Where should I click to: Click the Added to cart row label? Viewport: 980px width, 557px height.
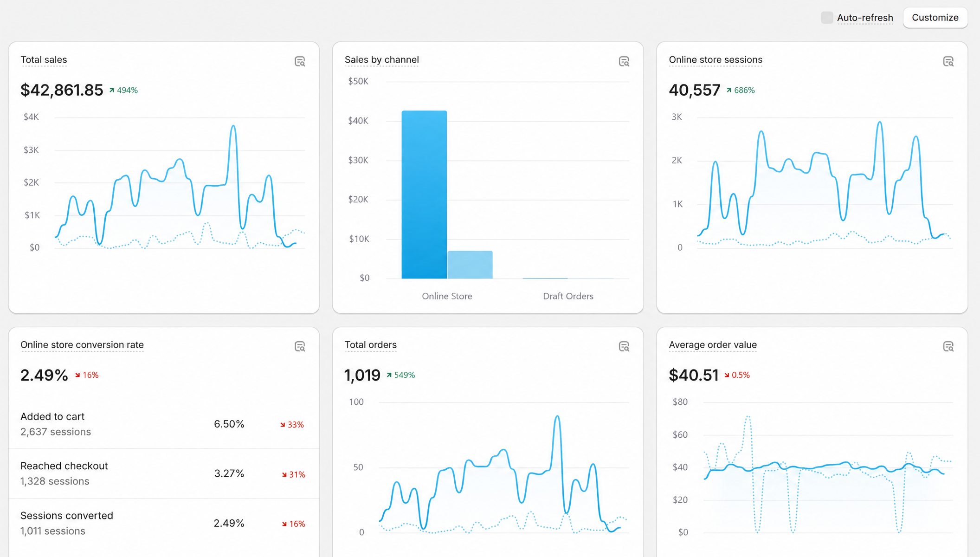point(52,417)
